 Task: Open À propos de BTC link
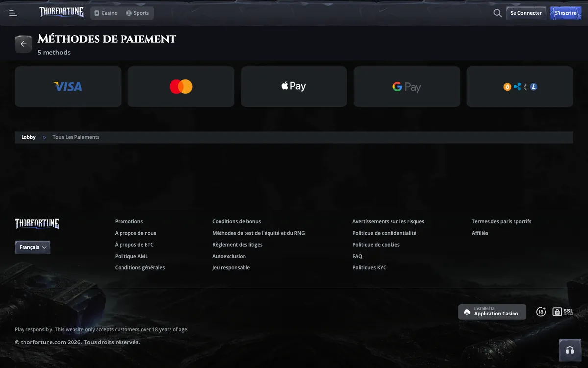[134, 245]
